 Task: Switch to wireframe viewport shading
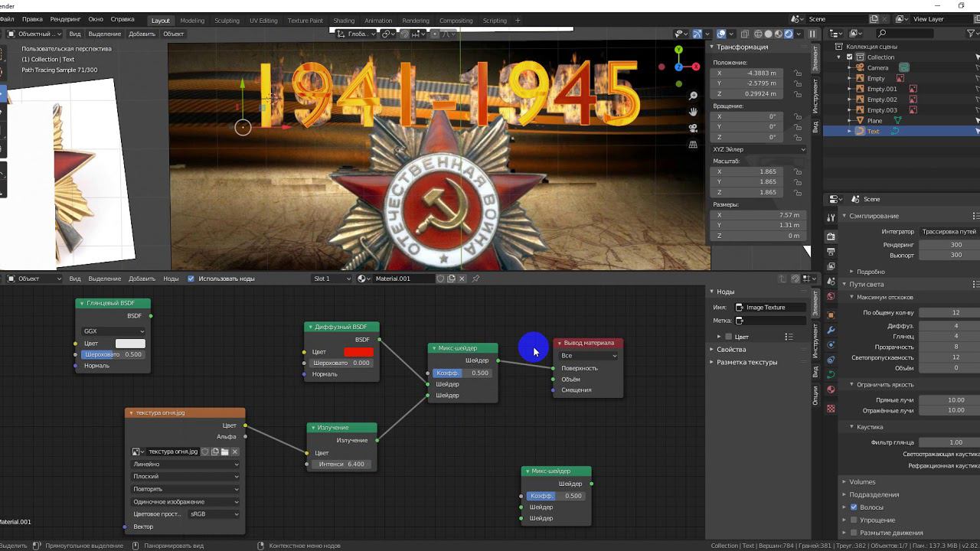tap(758, 34)
